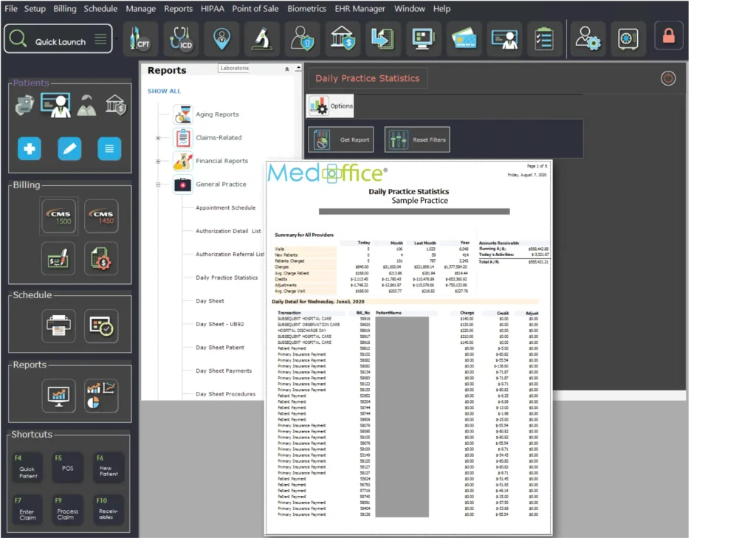The width and height of the screenshot is (756, 538).
Task: Open the ICD codes toolbar icon
Action: (x=182, y=39)
